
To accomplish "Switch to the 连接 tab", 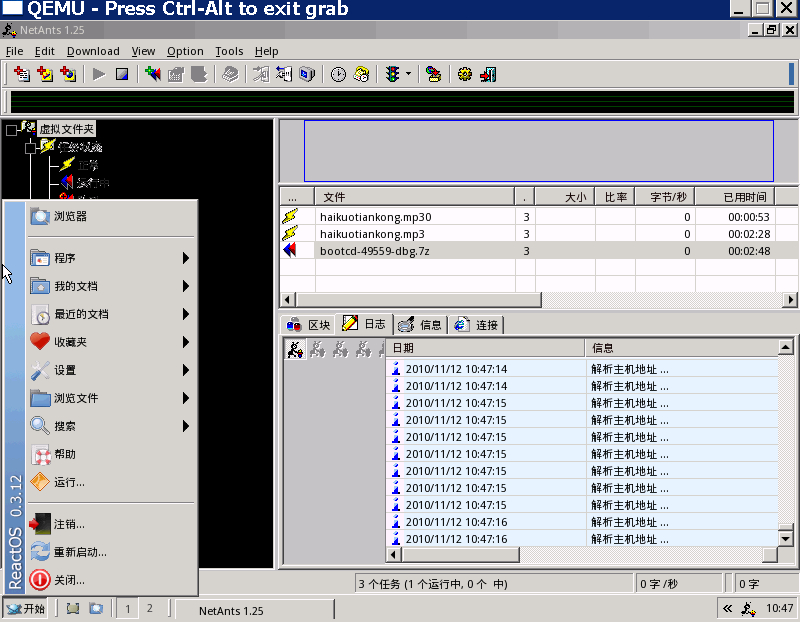I will pos(476,325).
